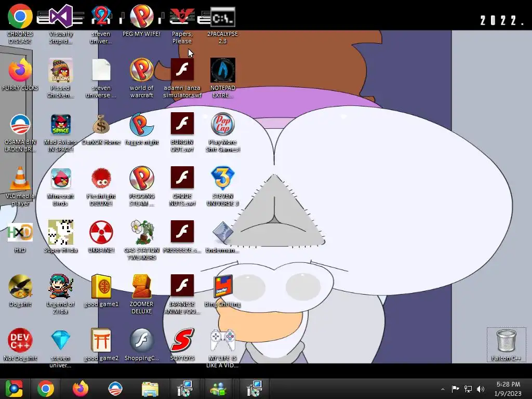Click the two-people icon in taskbar
This screenshot has height=399, width=532.
click(x=219, y=389)
